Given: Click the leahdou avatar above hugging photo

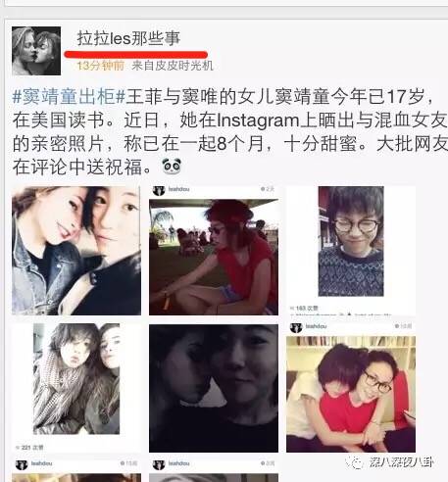Looking at the screenshot, I should pos(296,327).
